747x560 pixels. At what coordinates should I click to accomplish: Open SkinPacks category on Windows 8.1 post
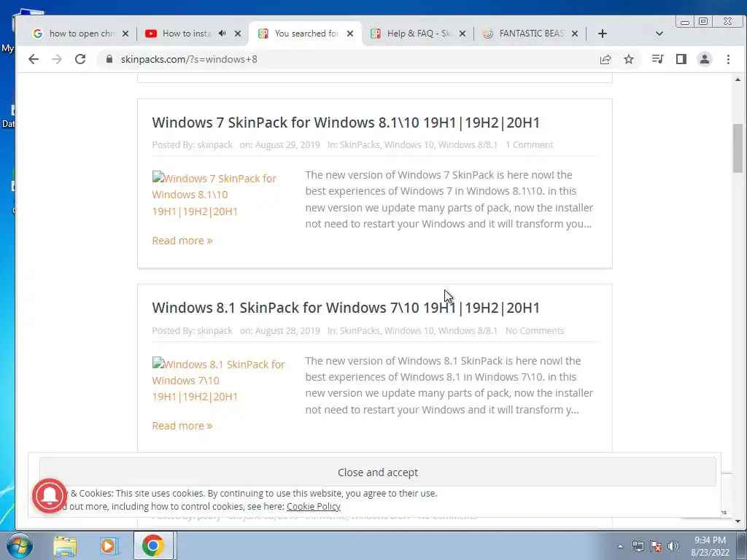[360, 330]
